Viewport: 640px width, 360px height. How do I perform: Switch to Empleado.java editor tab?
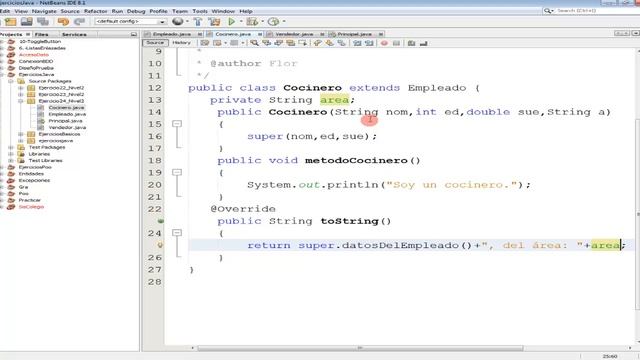click(172, 34)
